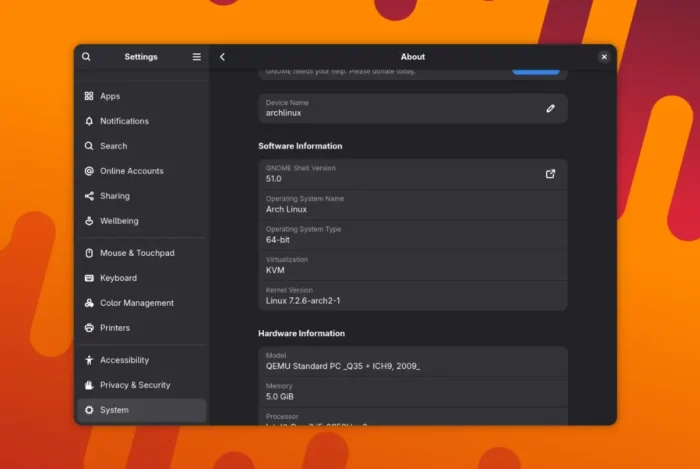The height and width of the screenshot is (469, 700).
Task: Select Privacy & Security in sidebar
Action: 142,385
